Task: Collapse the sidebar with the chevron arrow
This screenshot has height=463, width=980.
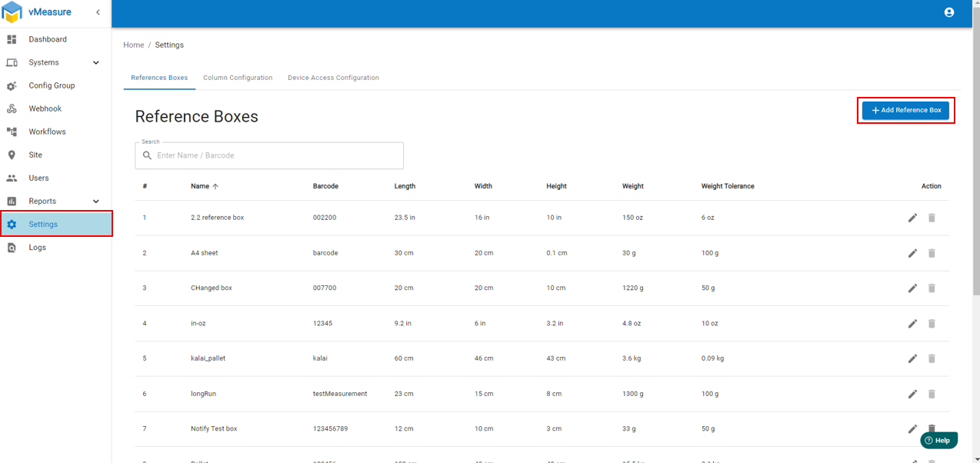Action: pyautogui.click(x=98, y=12)
